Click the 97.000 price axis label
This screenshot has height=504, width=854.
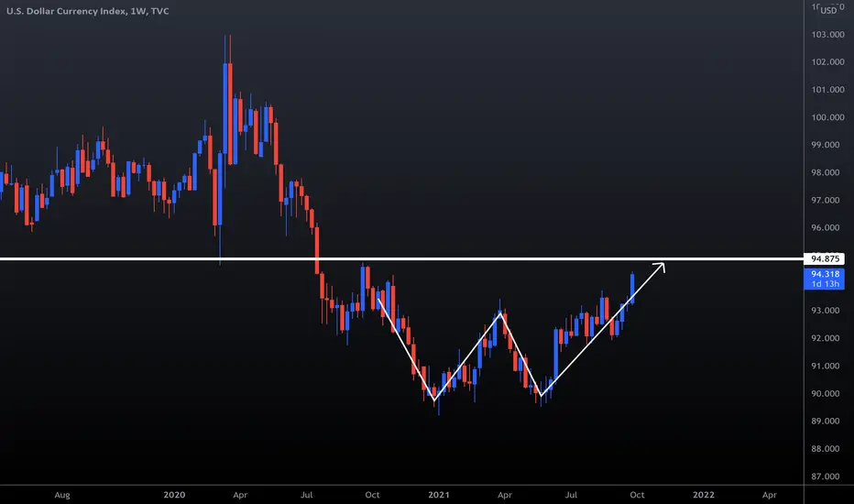tap(825, 201)
